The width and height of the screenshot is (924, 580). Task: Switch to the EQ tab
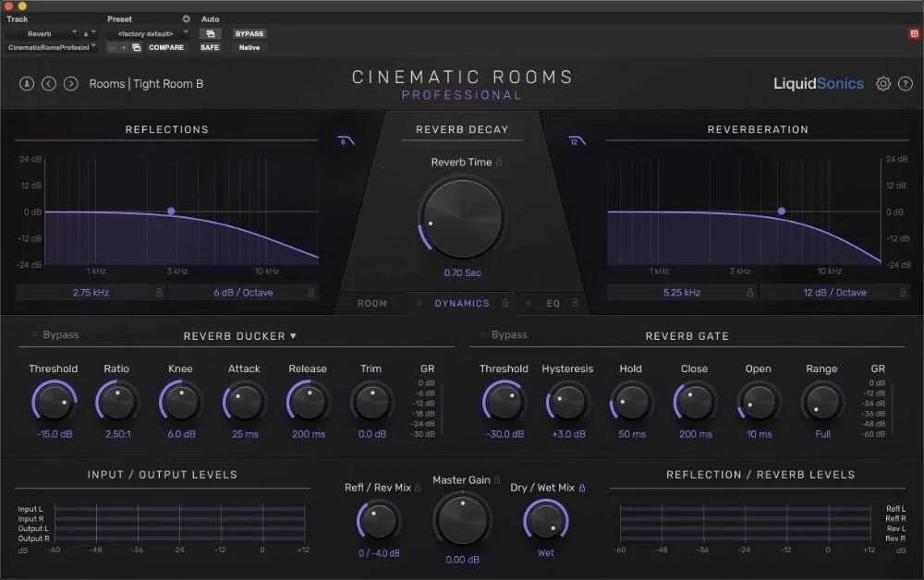click(553, 303)
